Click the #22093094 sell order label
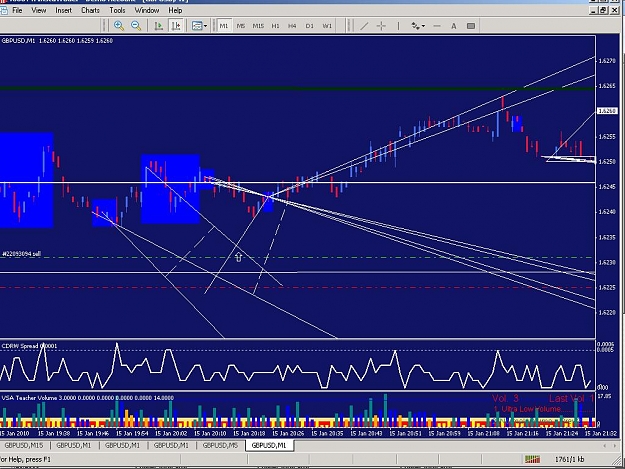Image resolution: width=625 pixels, height=469 pixels. (x=22, y=254)
